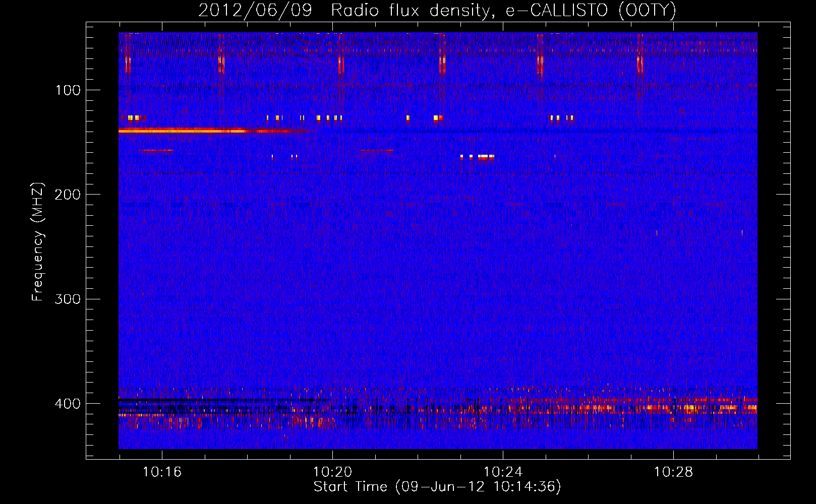Click the time tick label '10:24'

503,472
